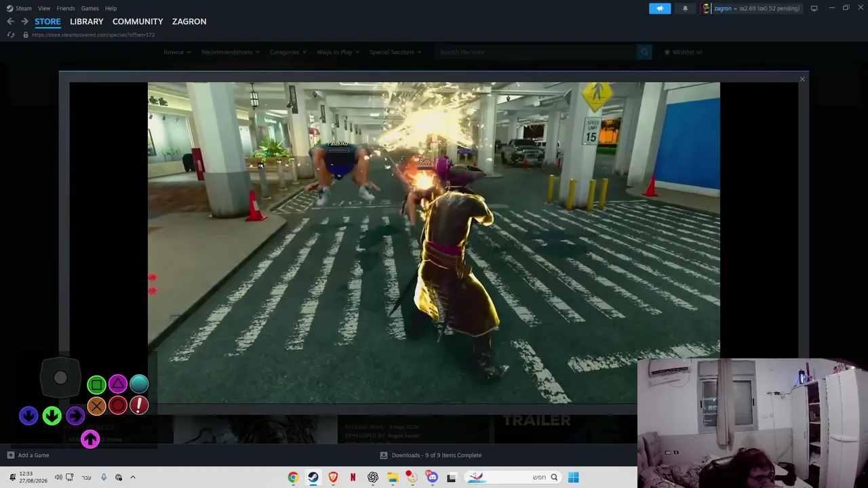
Task: Go back with the Steam back arrow
Action: click(x=10, y=22)
